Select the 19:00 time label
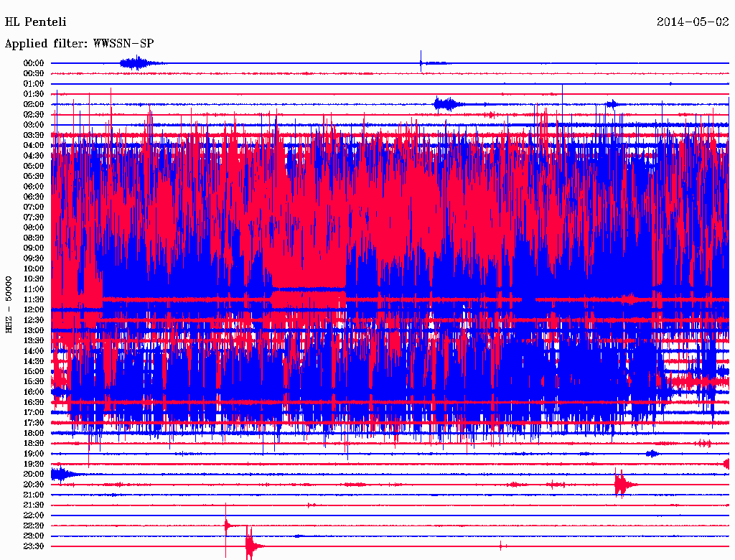 34,454
